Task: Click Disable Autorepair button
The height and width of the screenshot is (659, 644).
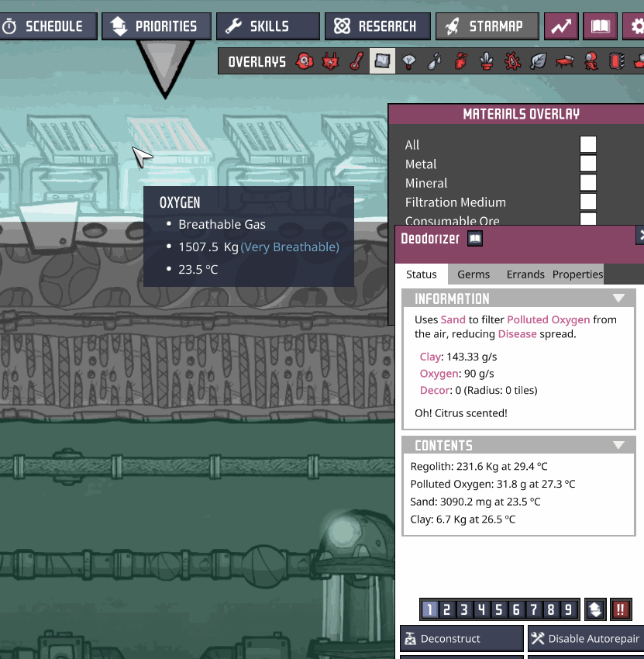Action: pos(586,639)
